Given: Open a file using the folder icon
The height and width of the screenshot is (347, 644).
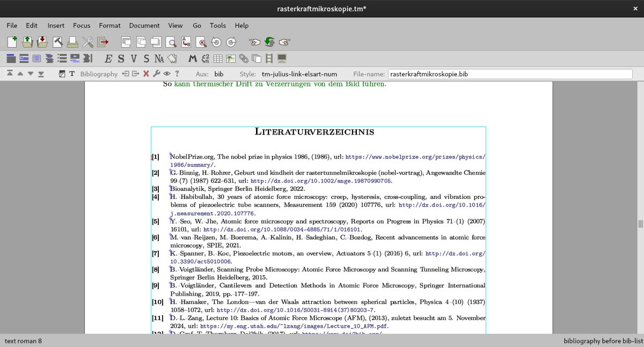Looking at the screenshot, I should coord(27,41).
